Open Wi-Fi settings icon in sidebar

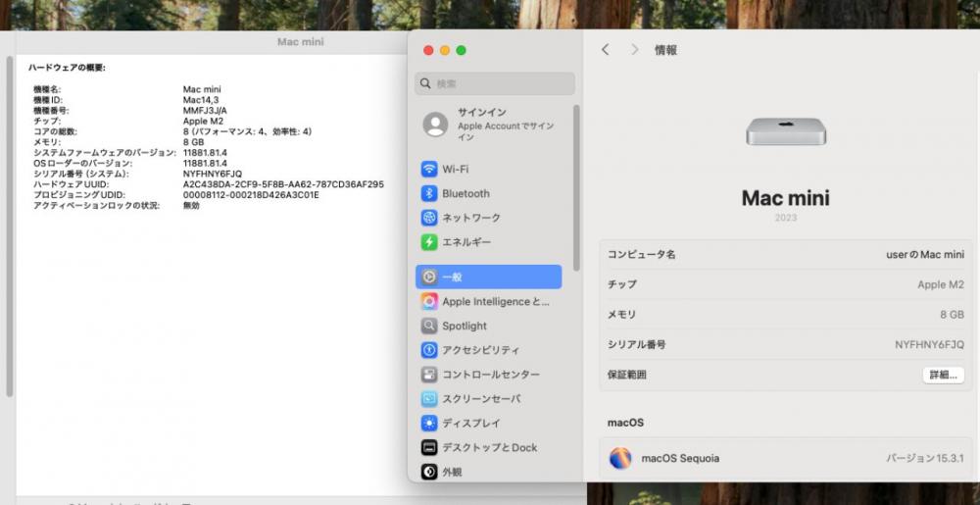(x=429, y=170)
